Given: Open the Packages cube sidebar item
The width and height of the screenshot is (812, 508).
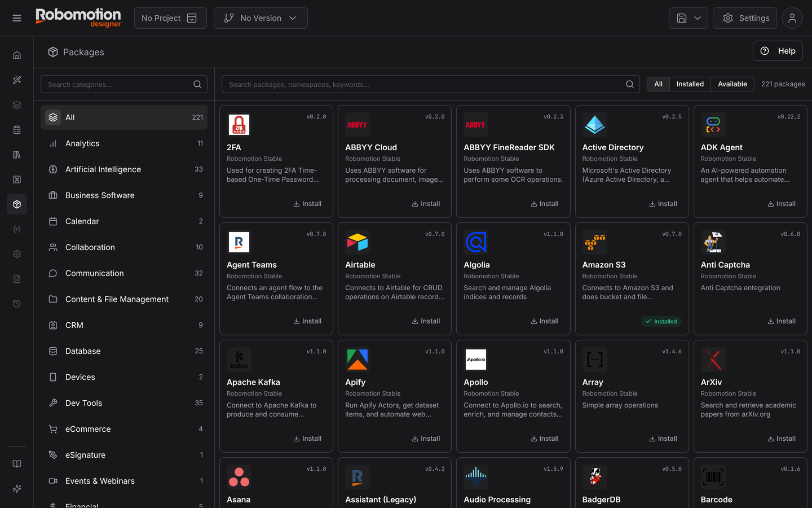Looking at the screenshot, I should [x=17, y=204].
